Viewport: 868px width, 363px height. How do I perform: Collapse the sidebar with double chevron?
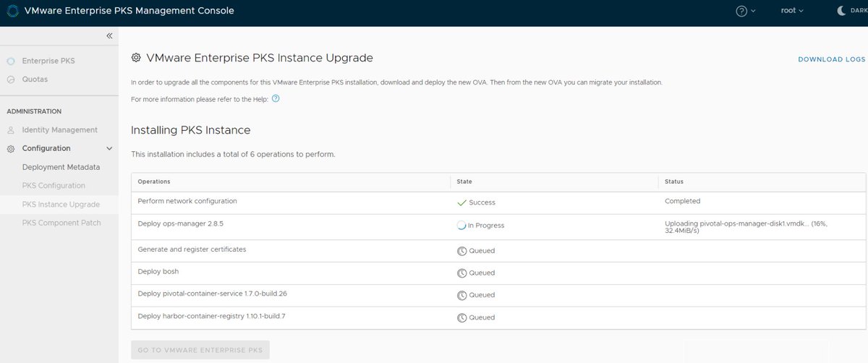point(109,35)
